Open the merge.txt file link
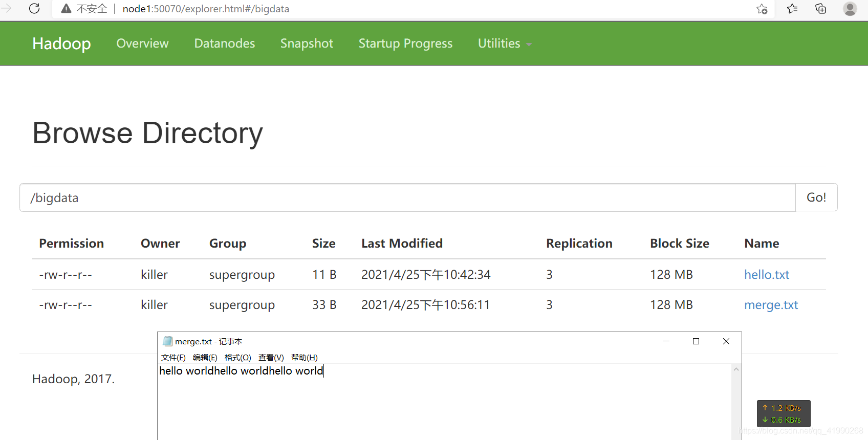This screenshot has height=440, width=868. click(x=771, y=305)
